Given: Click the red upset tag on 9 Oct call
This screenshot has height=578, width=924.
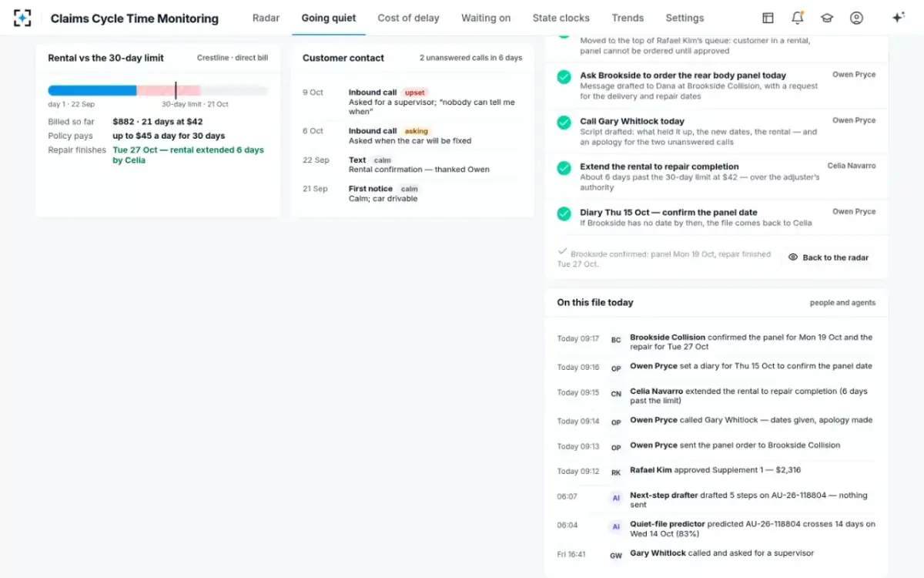Looking at the screenshot, I should [415, 92].
